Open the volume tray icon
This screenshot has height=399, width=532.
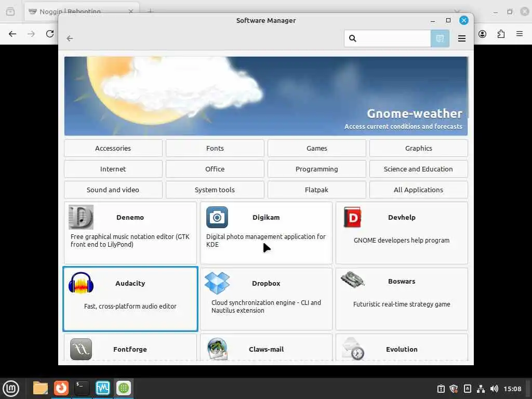pyautogui.click(x=494, y=389)
